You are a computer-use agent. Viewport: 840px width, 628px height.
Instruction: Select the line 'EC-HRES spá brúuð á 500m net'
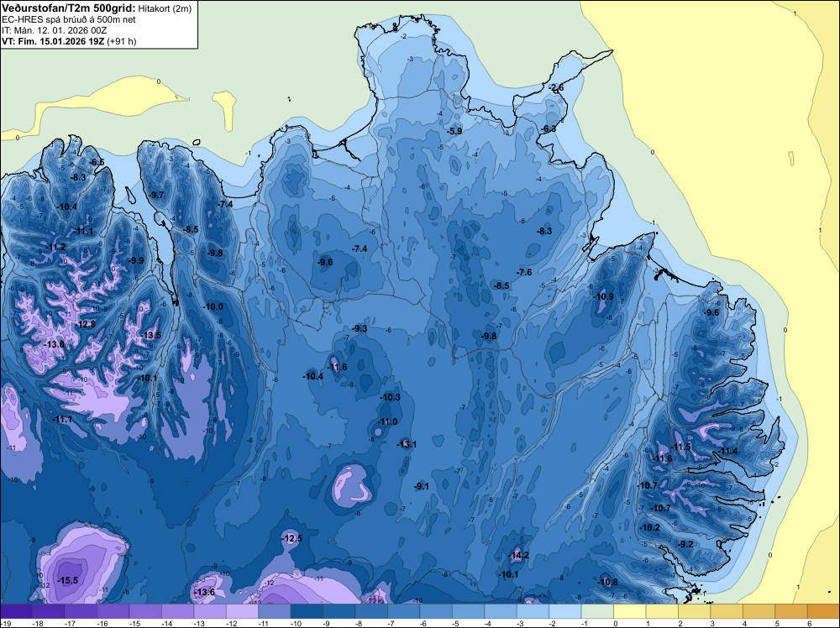point(69,19)
